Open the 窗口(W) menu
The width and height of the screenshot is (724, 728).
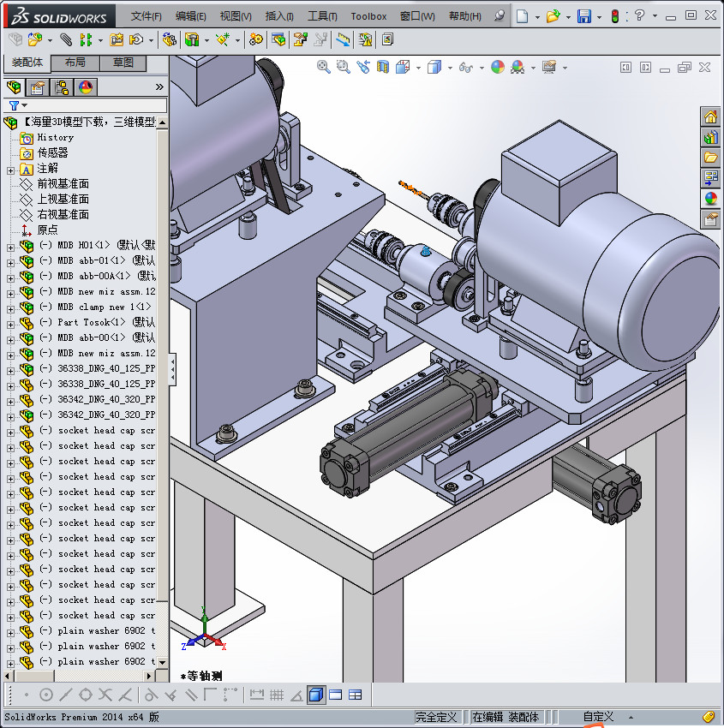pyautogui.click(x=417, y=16)
